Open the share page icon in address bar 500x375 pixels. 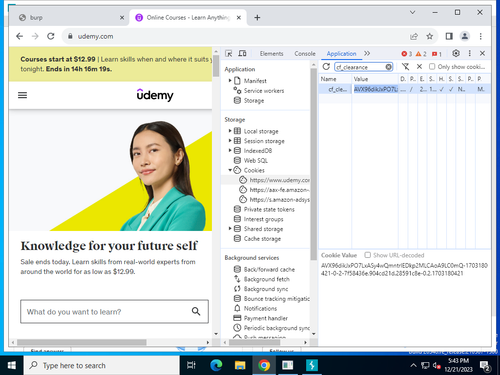click(x=414, y=36)
